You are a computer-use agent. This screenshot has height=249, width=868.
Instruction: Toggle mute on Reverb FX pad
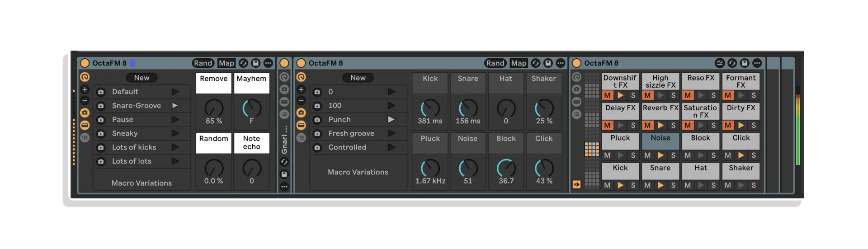(x=647, y=125)
